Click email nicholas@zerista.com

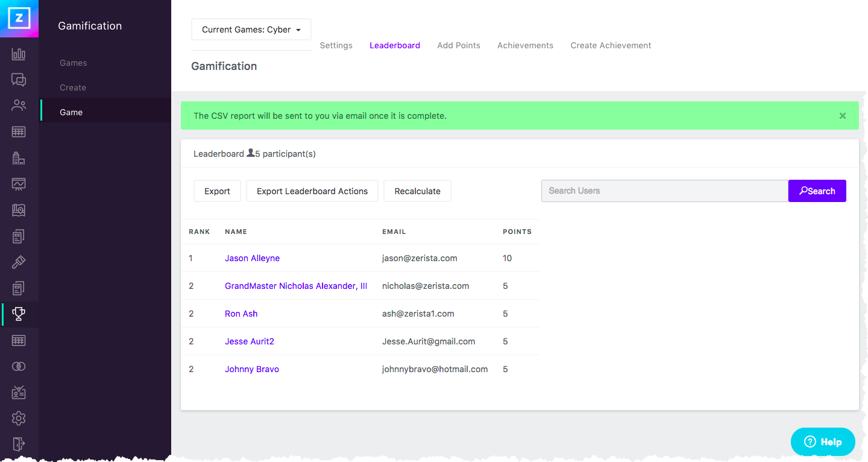pyautogui.click(x=426, y=286)
